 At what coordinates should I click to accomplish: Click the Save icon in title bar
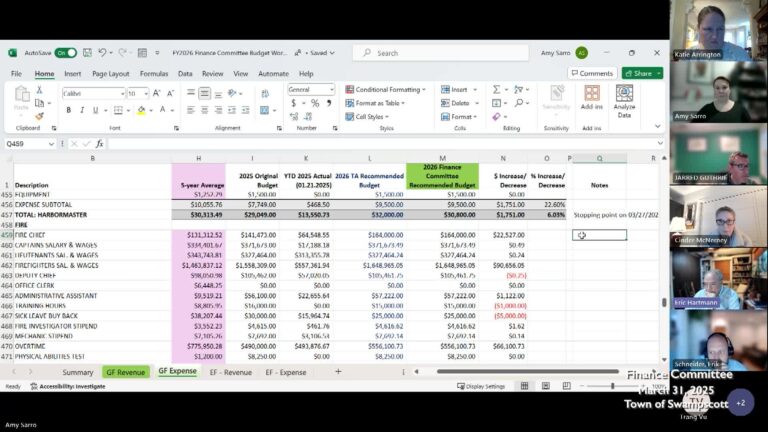click(88, 53)
